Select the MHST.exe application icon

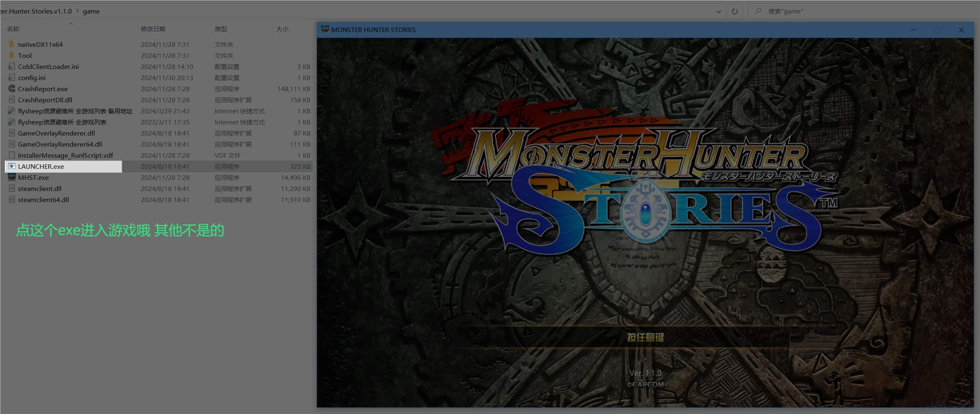11,177
